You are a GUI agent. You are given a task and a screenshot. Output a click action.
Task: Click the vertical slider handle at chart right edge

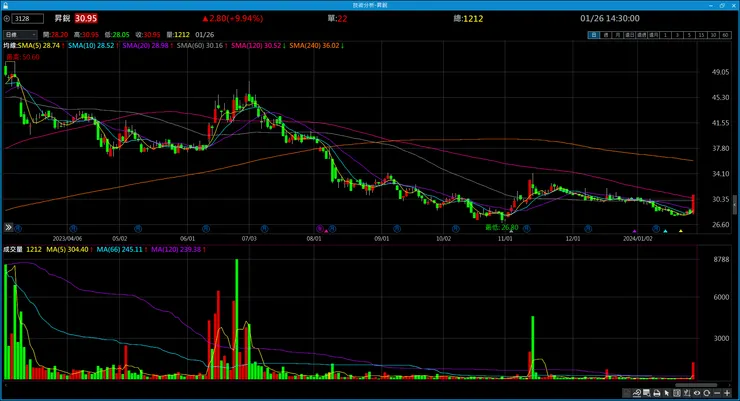734,206
